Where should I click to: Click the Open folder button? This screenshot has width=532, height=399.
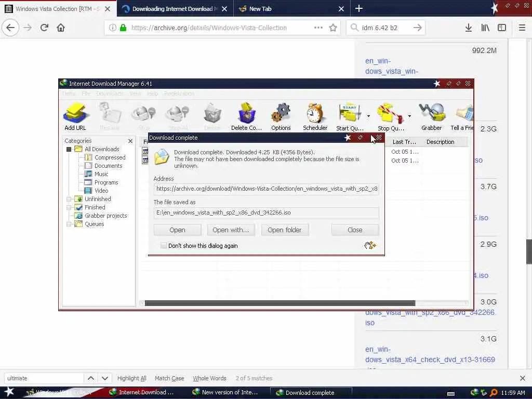tap(284, 230)
